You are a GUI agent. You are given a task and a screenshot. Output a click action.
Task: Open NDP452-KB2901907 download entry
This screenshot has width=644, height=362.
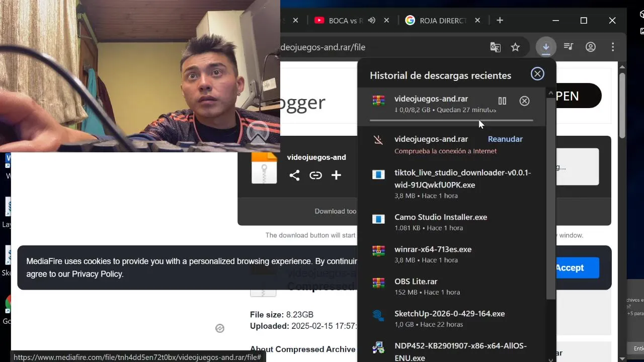[x=452, y=351]
